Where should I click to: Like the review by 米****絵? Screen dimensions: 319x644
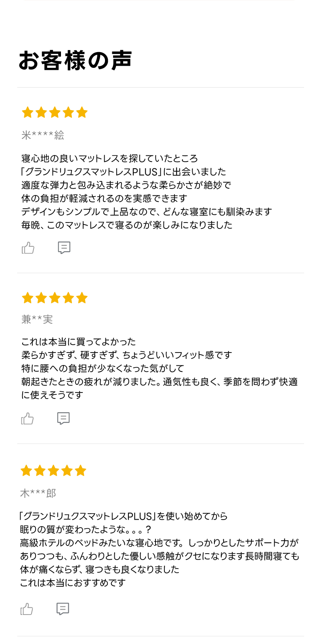click(28, 248)
